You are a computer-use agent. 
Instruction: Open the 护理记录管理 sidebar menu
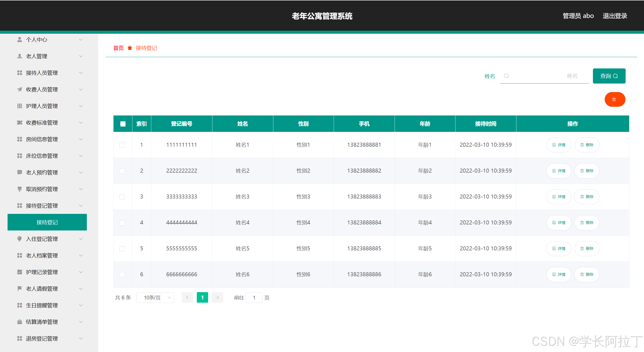tap(42, 272)
